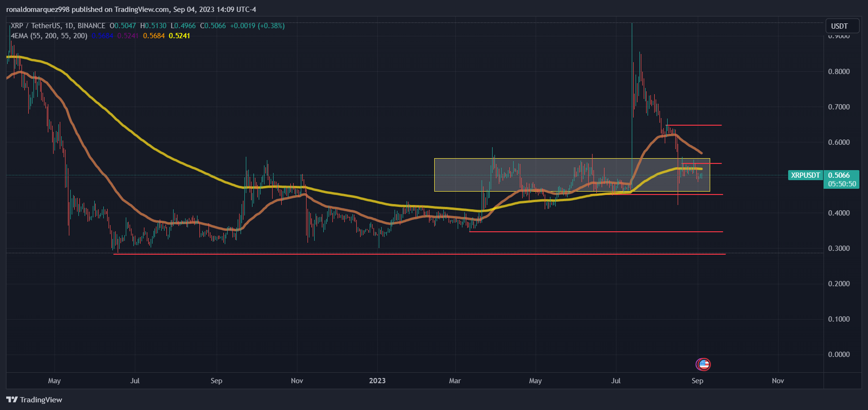Click the 0.2000 price axis level
Screen dimensions: 868x410
tap(839, 284)
